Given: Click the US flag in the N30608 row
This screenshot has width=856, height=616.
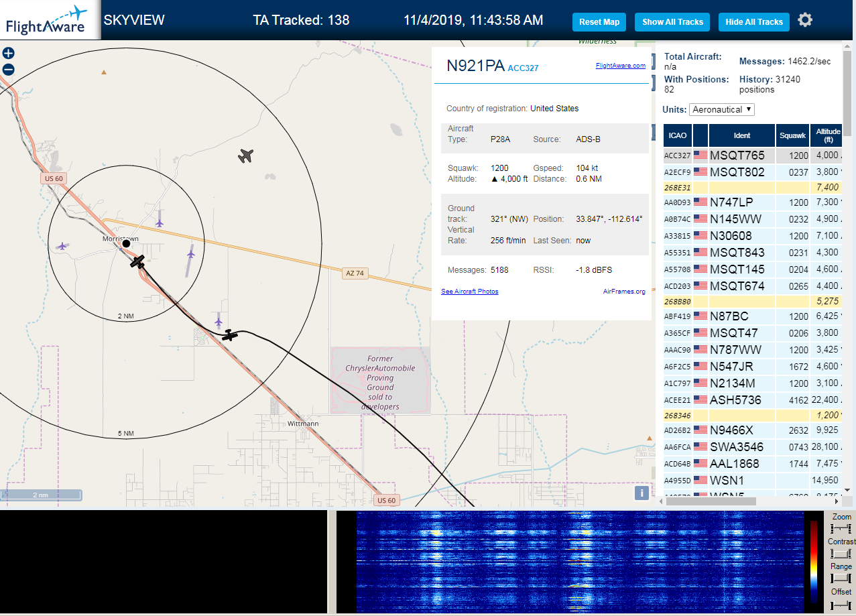Looking at the screenshot, I should click(x=700, y=236).
